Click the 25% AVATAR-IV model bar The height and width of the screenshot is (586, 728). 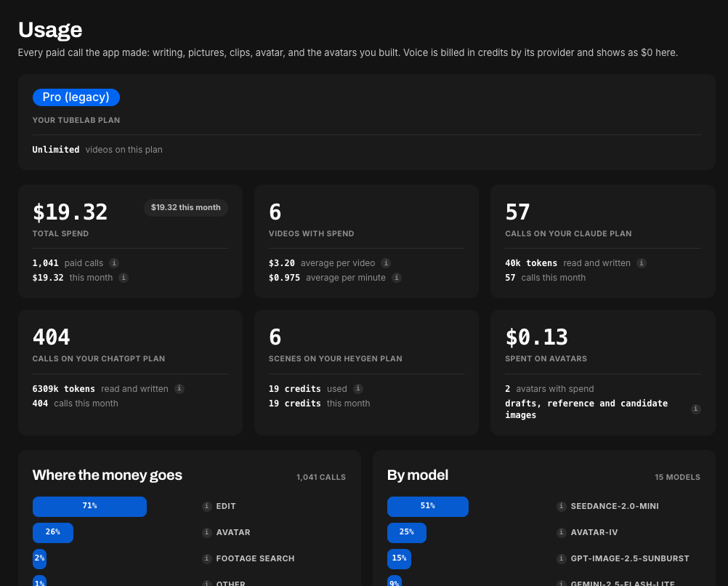(407, 532)
